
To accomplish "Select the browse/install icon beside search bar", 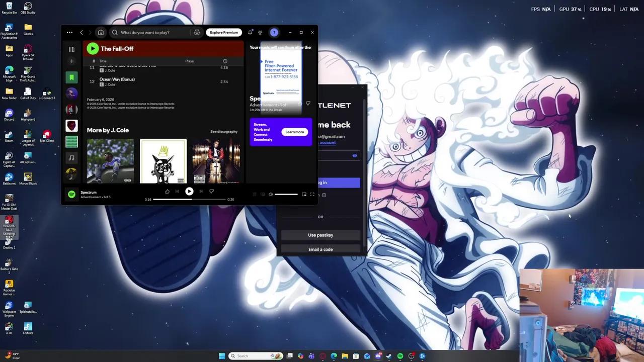I will tap(197, 32).
